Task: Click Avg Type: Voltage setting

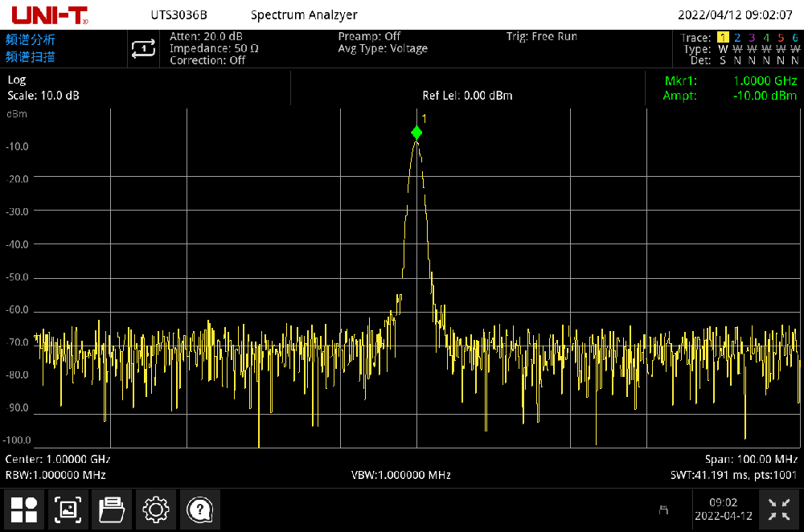Action: pyautogui.click(x=383, y=48)
